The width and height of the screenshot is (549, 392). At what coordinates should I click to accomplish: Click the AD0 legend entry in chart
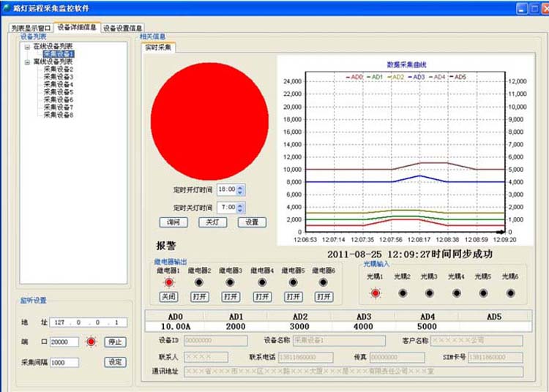(x=354, y=77)
